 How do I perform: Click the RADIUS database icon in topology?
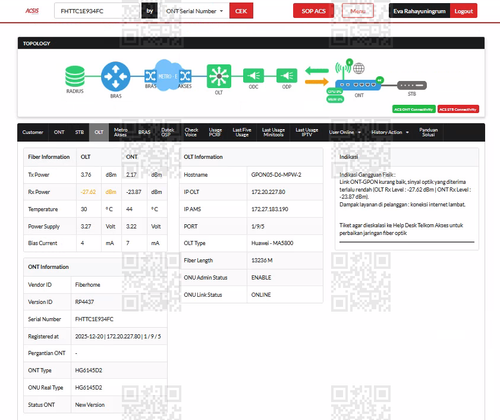[75, 76]
